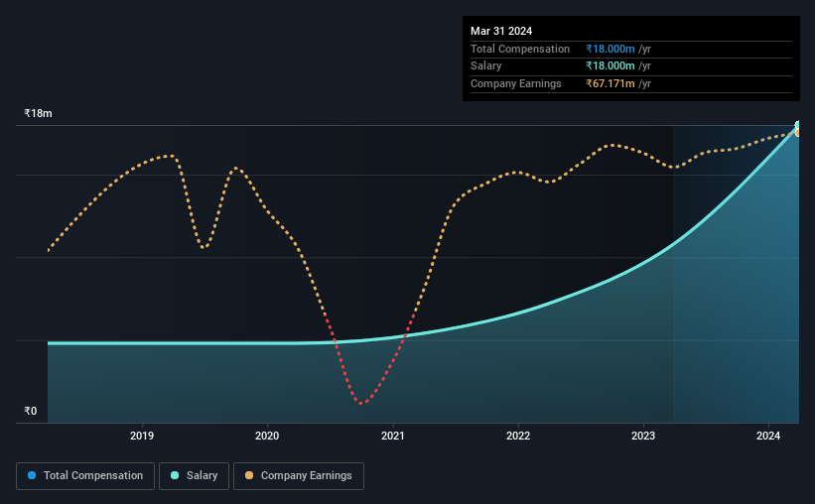Click the 2022 x-axis label
Screen dimensions: 815x504
point(518,436)
